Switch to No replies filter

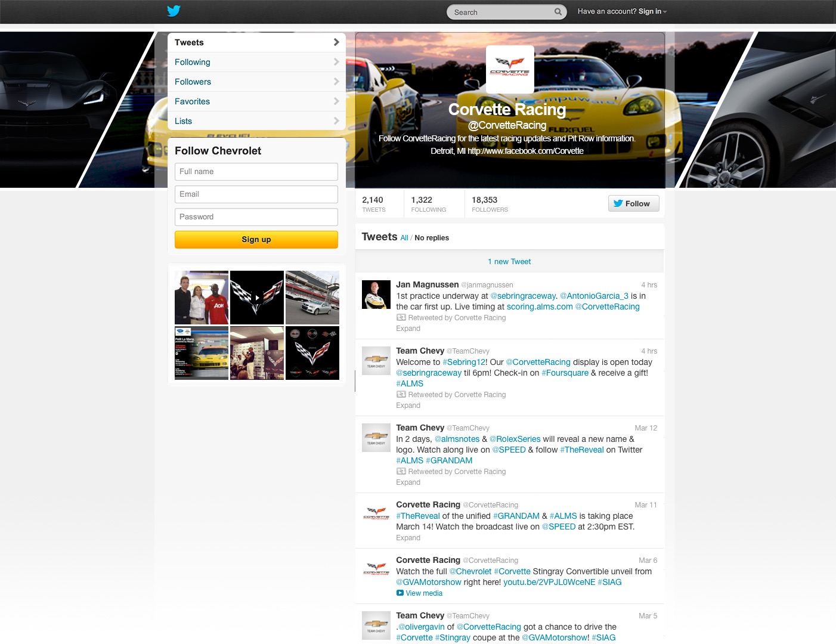pos(432,238)
